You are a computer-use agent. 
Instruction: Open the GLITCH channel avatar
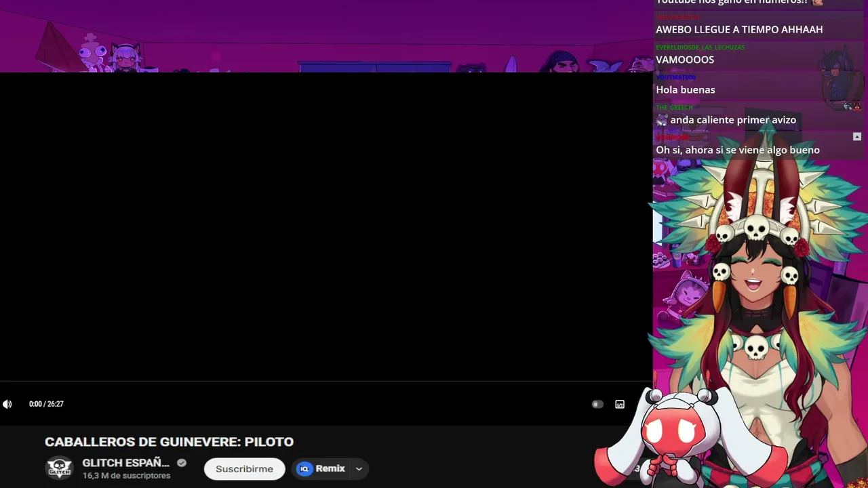tap(59, 468)
